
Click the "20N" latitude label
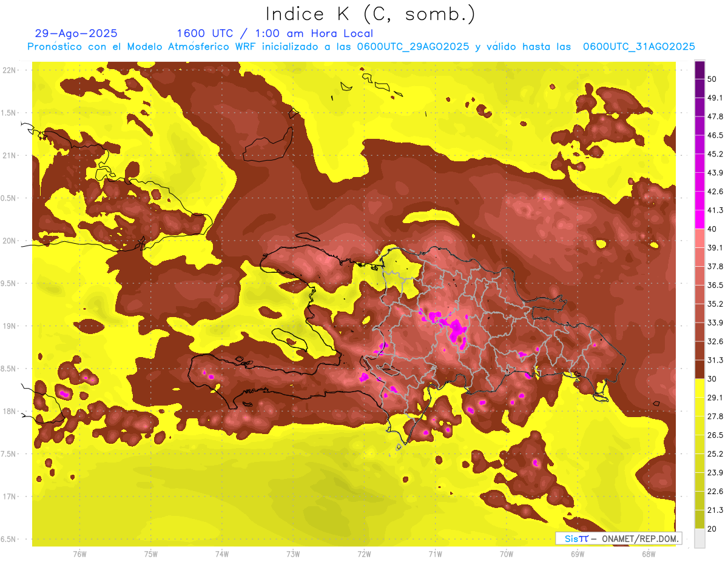click(x=10, y=241)
